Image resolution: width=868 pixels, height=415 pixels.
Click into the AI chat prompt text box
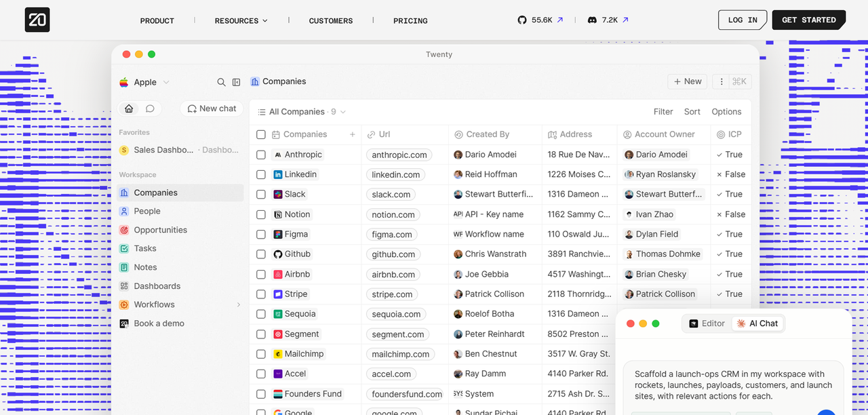coord(733,384)
